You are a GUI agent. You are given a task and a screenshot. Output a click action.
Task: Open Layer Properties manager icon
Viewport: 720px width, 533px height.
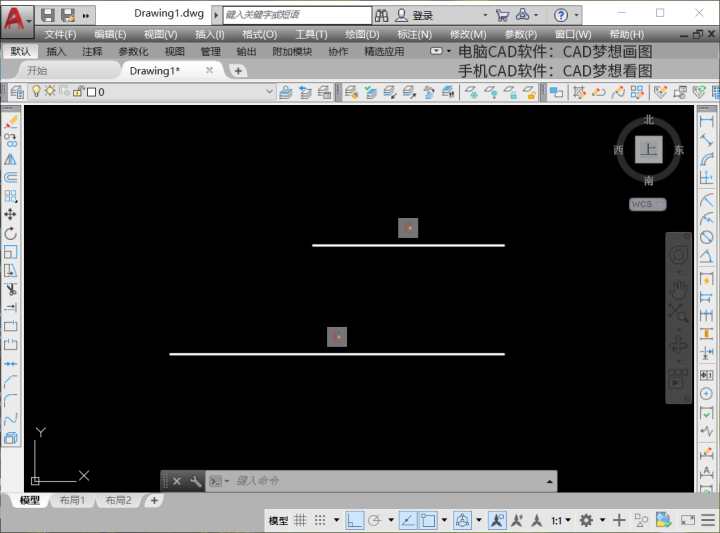(17, 92)
